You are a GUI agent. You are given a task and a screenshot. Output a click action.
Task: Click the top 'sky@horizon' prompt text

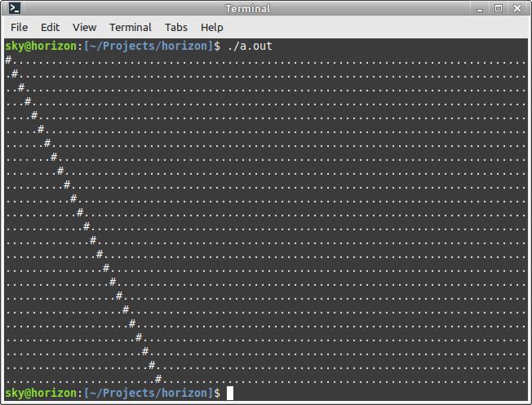pos(41,46)
